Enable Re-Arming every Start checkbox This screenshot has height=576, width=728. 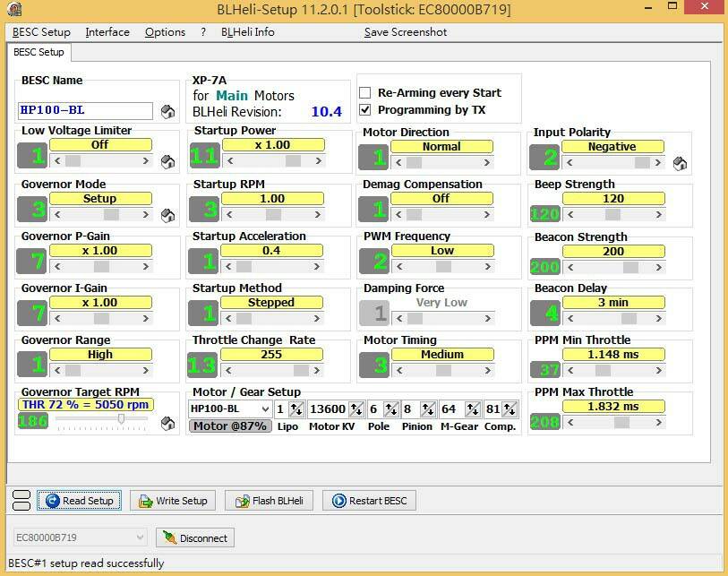coord(365,93)
